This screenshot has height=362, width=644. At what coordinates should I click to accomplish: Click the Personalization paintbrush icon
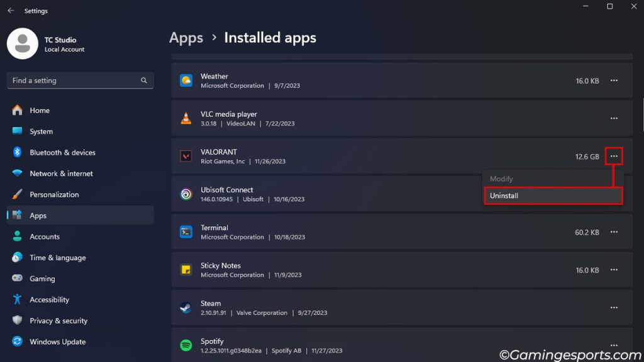[18, 194]
